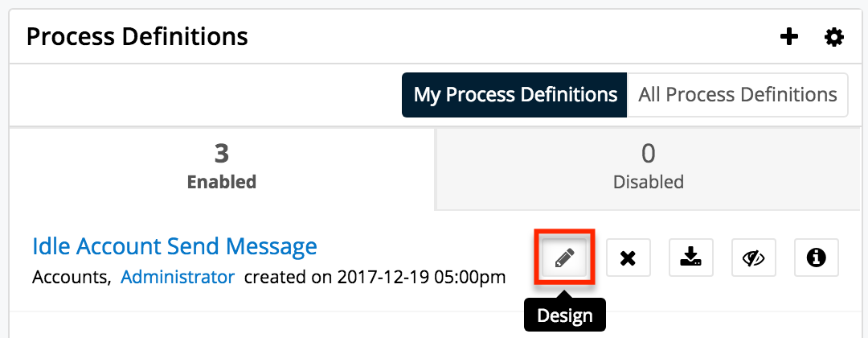Open the Disabled tab

tap(648, 167)
